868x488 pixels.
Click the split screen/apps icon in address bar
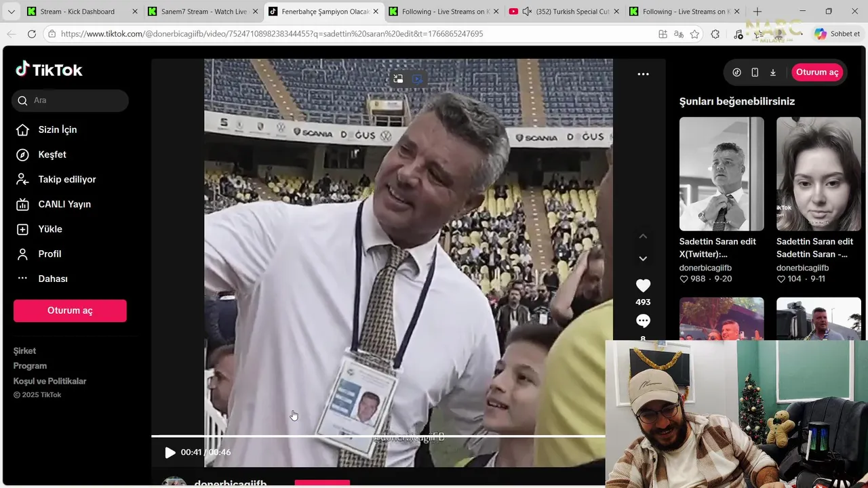pyautogui.click(x=663, y=34)
